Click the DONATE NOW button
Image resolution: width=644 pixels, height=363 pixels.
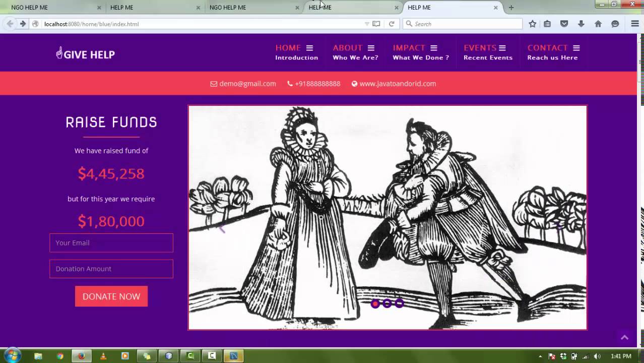(111, 296)
